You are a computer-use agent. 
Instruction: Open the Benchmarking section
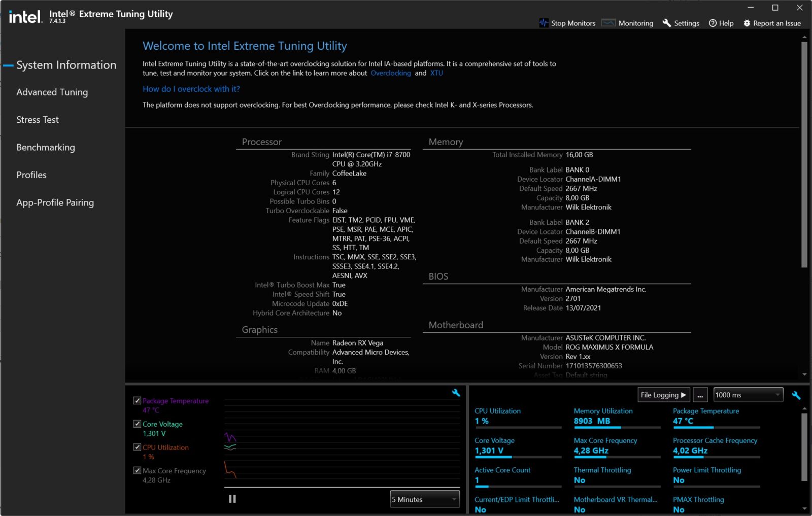click(x=45, y=147)
